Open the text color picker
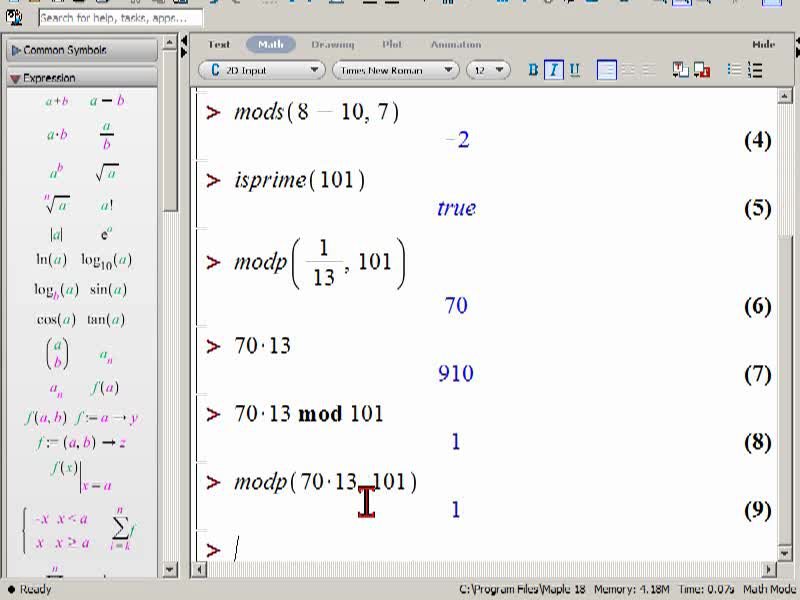The height and width of the screenshot is (600, 800). click(680, 70)
